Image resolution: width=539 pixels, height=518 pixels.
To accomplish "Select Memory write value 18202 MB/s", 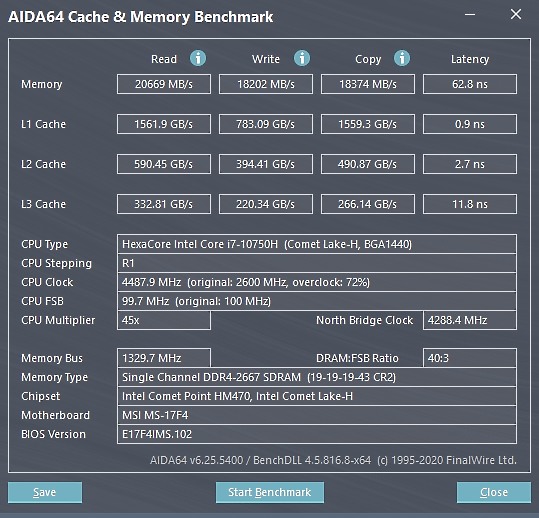I will [266, 84].
